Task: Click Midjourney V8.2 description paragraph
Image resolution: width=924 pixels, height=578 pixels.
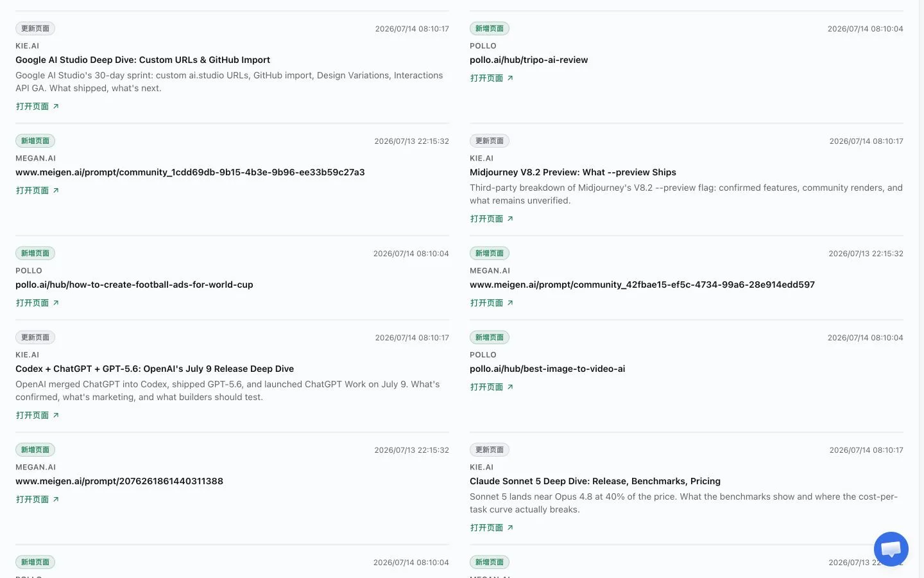Action: 686,194
